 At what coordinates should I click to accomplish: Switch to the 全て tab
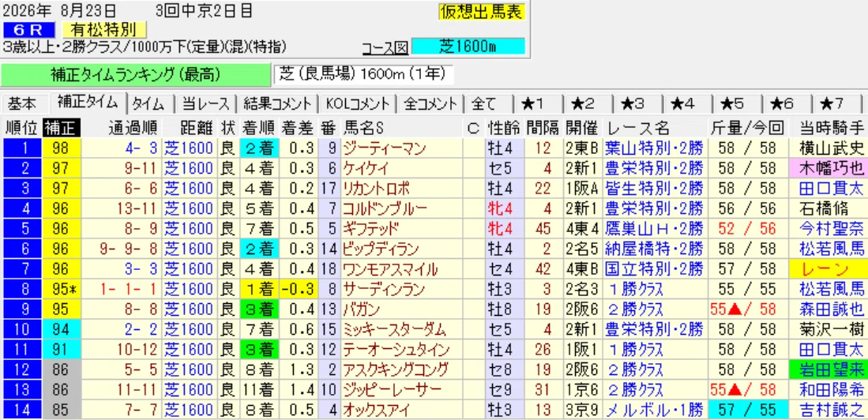[483, 103]
